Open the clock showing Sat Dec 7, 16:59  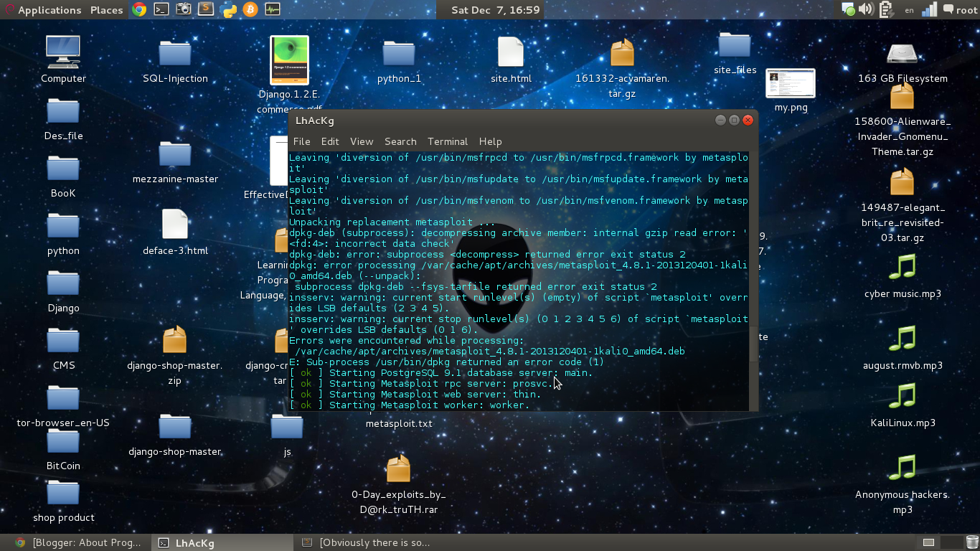point(496,9)
